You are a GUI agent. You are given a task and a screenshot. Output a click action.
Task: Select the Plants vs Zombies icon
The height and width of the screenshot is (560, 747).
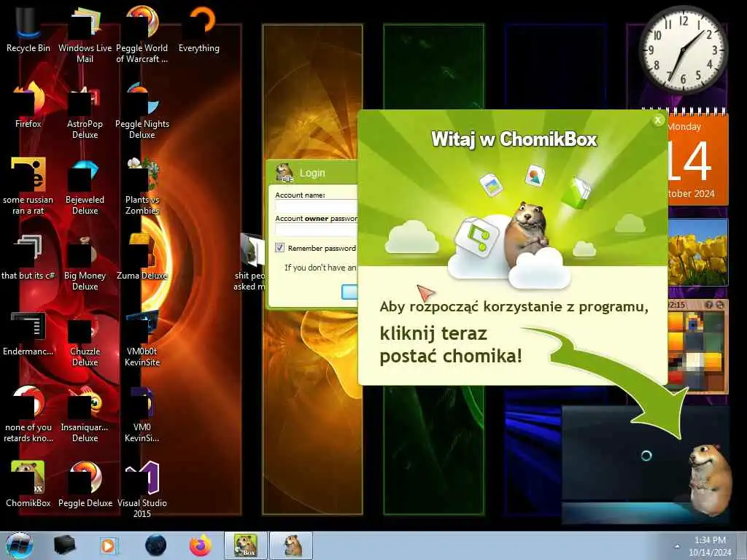142,186
